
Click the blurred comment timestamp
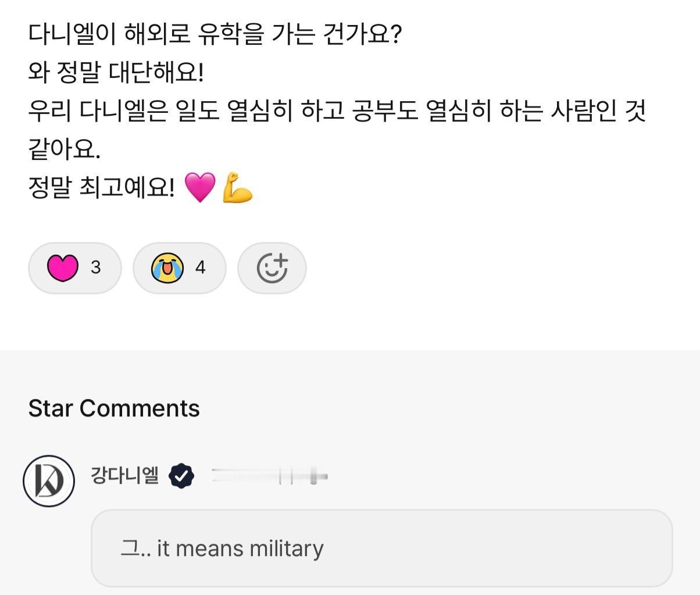click(270, 477)
